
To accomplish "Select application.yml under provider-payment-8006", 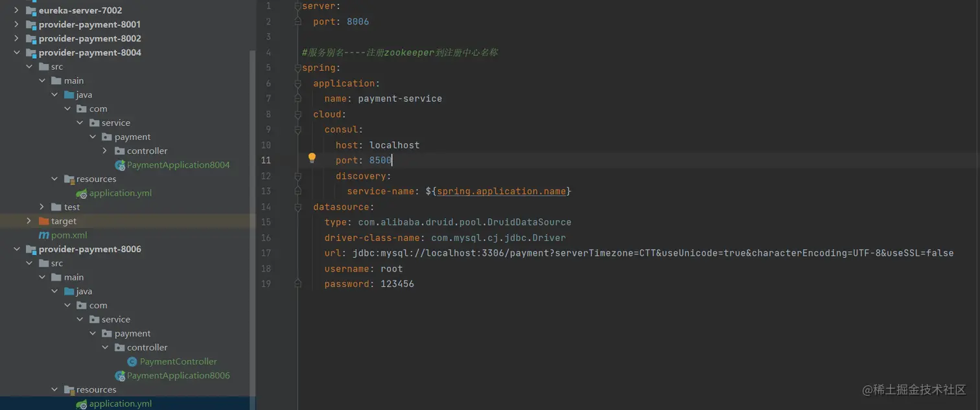I will pyautogui.click(x=121, y=404).
